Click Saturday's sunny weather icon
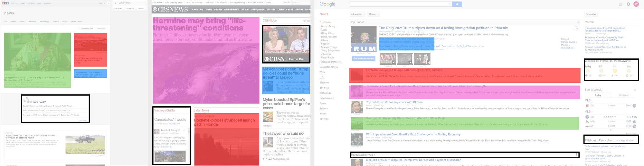 pos(615,71)
